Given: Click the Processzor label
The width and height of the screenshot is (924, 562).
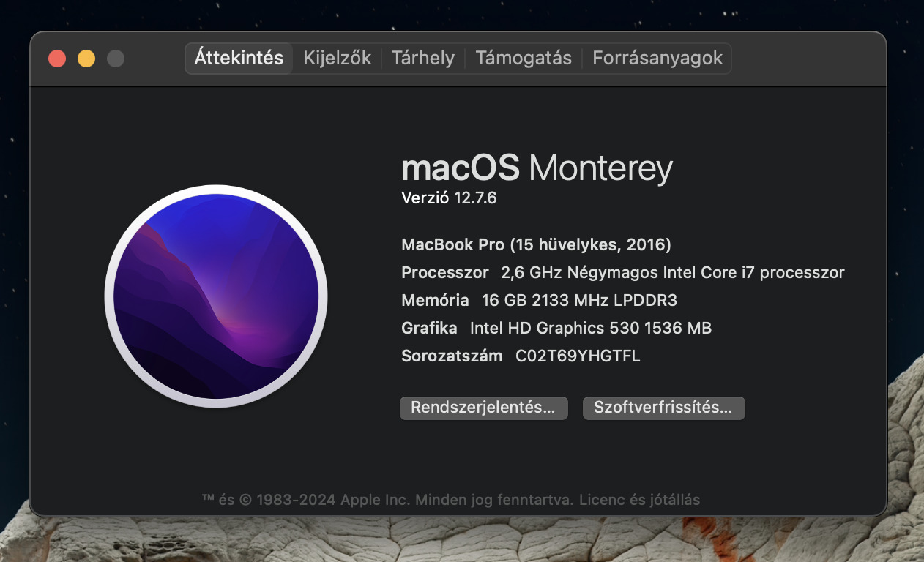Looking at the screenshot, I should tap(445, 273).
